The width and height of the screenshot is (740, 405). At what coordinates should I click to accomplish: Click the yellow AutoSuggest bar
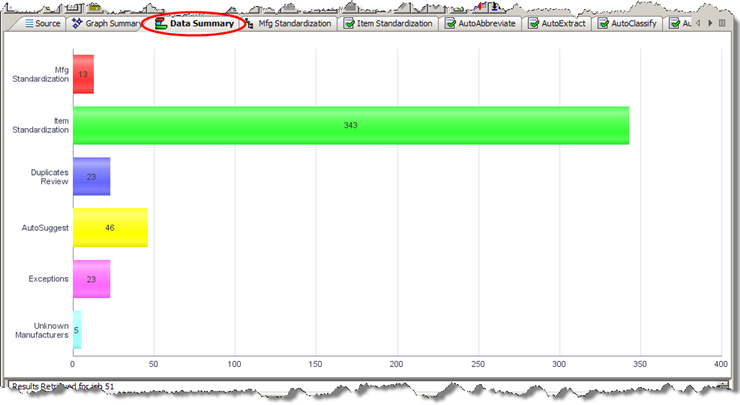(x=110, y=228)
